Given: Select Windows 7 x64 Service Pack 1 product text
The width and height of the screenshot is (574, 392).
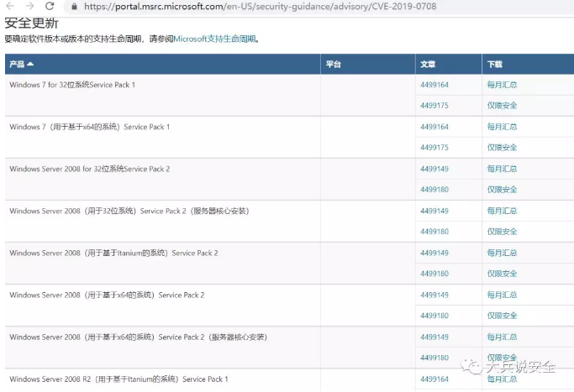Looking at the screenshot, I should [89, 127].
